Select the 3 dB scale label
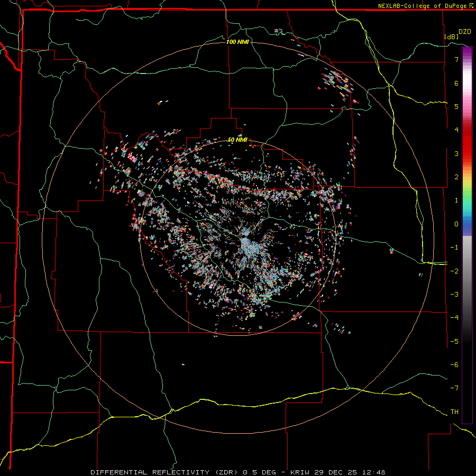Screen dimensions: 476x476 [456, 153]
